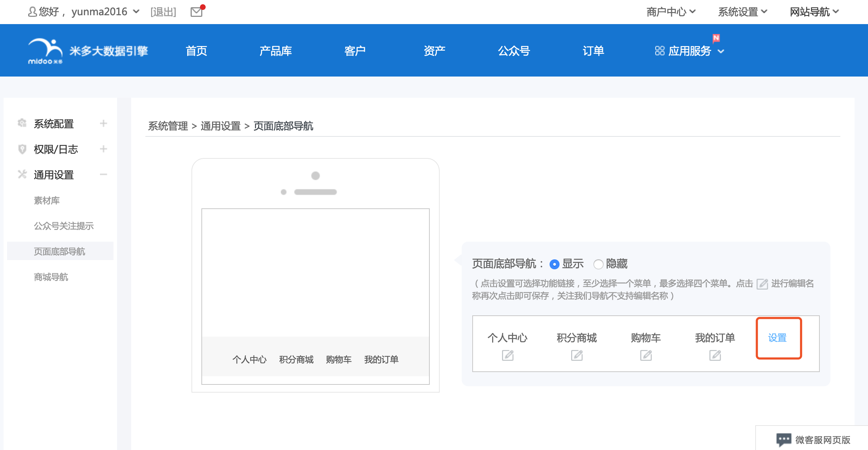
Task: Click the 页面底部导航 breadcrumb text
Action: click(x=283, y=126)
